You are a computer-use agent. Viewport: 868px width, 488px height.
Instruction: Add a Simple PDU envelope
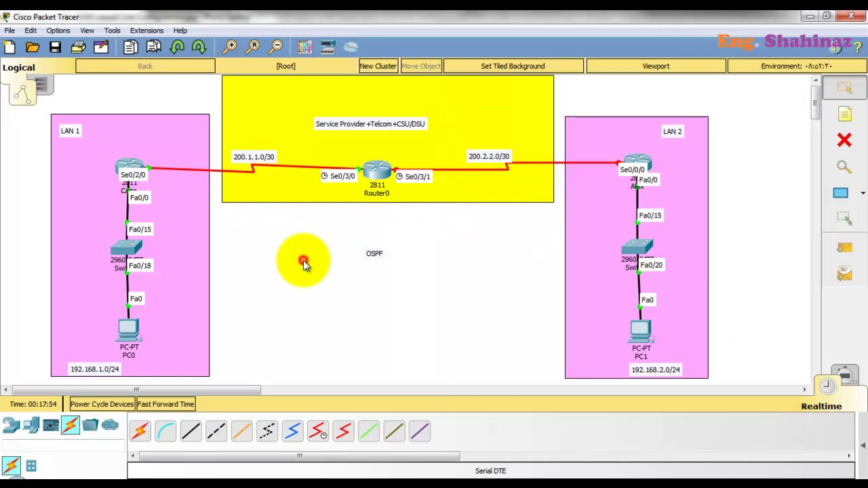click(x=844, y=247)
